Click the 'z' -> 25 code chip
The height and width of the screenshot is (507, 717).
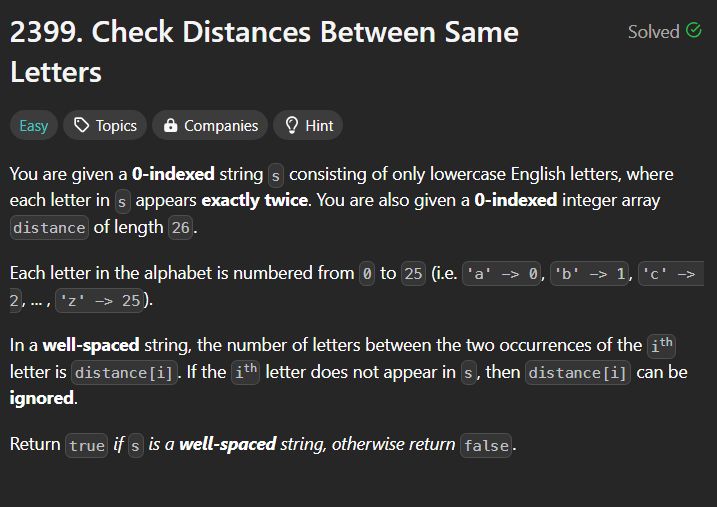coord(100,301)
